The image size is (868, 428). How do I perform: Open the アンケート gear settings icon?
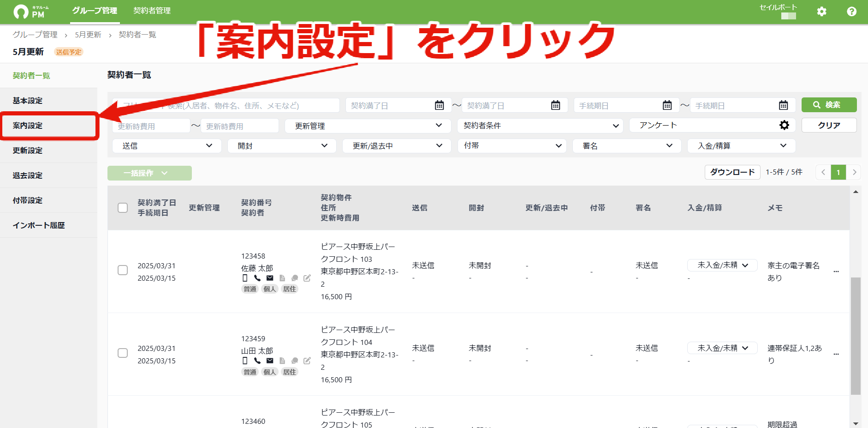click(x=784, y=125)
